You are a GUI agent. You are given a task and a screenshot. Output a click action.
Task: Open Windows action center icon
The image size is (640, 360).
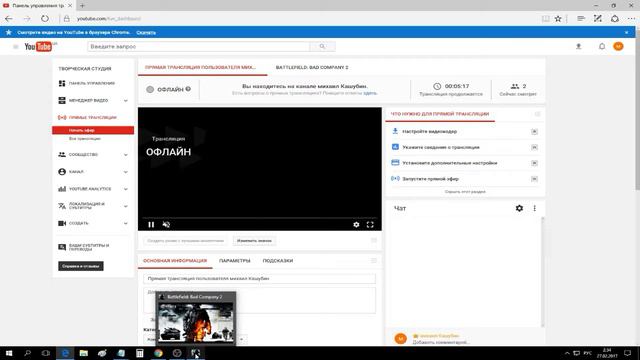point(628,353)
